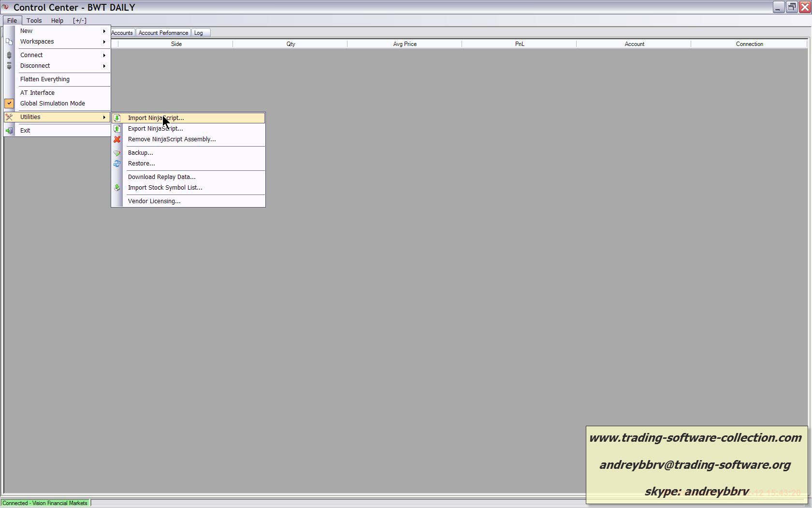This screenshot has height=508, width=812.
Task: Switch to the Account Performance tab
Action: 163,33
